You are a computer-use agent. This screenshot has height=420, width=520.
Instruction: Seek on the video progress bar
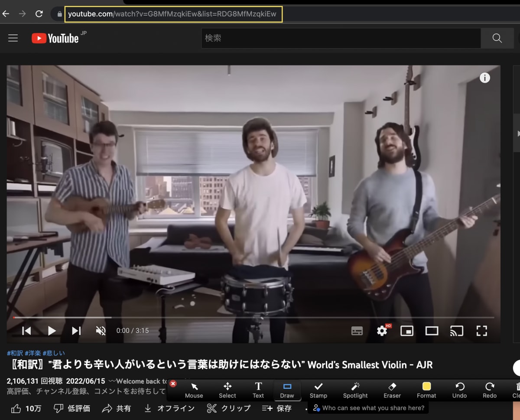pyautogui.click(x=253, y=318)
